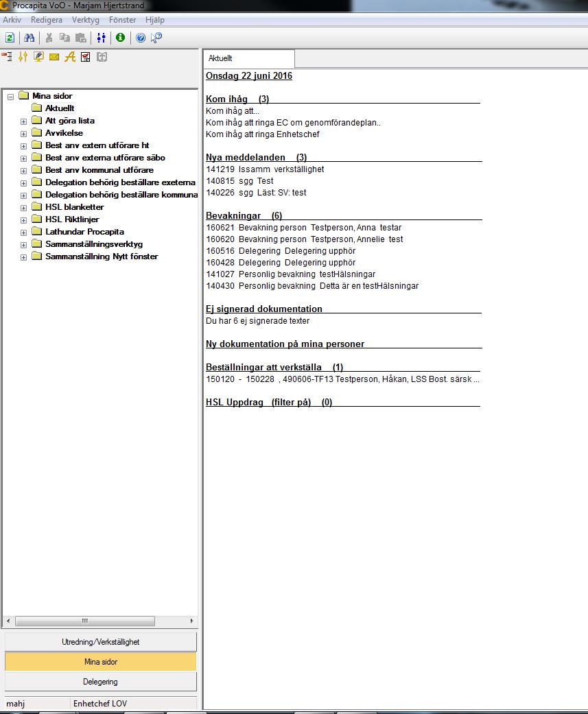Expand the Att göra lista folder
Screen dimensions: 588x714
[x=23, y=121]
